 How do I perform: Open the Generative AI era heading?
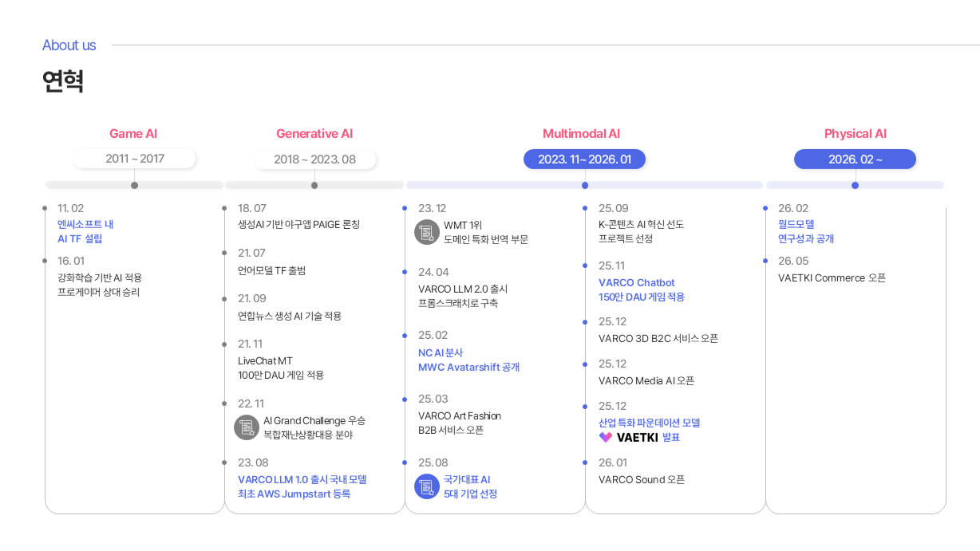coord(314,134)
